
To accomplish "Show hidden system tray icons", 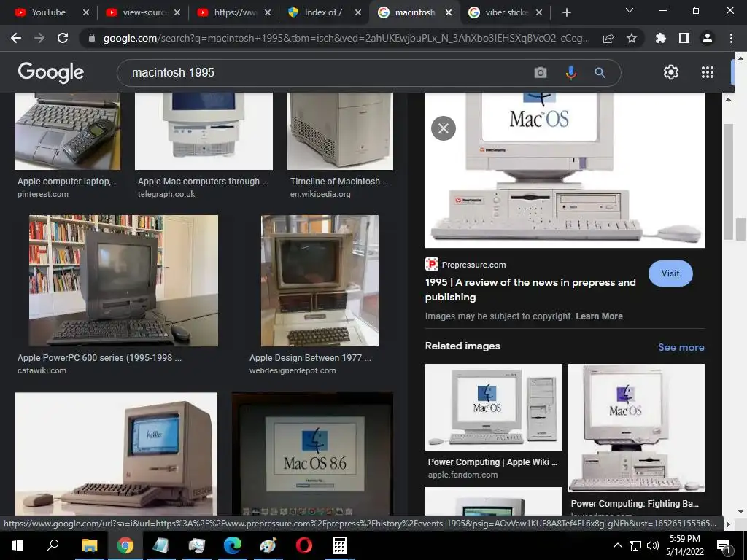I will 617,545.
